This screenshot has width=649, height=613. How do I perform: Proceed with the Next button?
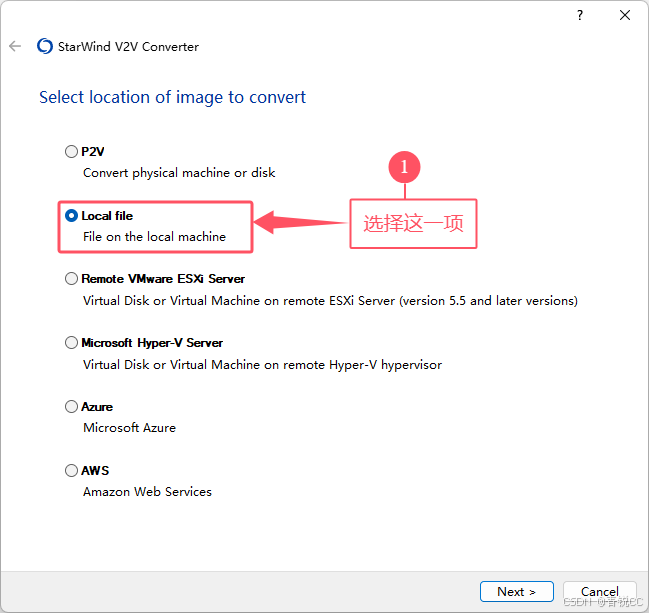[x=517, y=591]
